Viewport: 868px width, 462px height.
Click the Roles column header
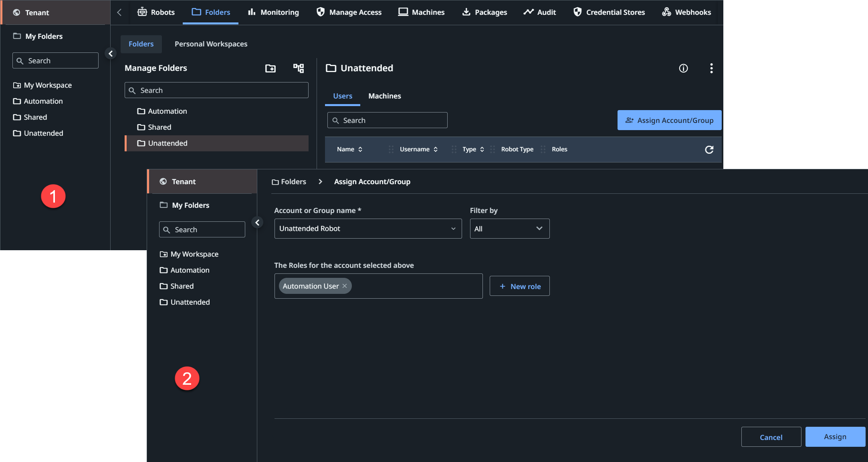tap(559, 149)
